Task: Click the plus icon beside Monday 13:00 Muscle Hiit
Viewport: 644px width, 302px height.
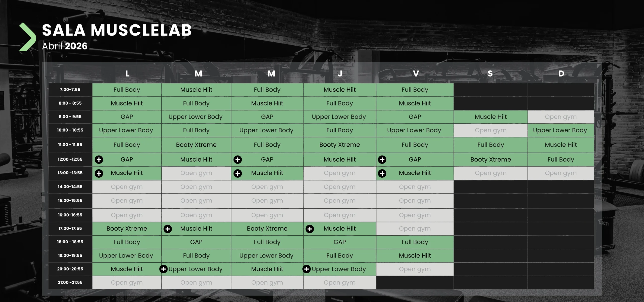Action: (x=99, y=173)
